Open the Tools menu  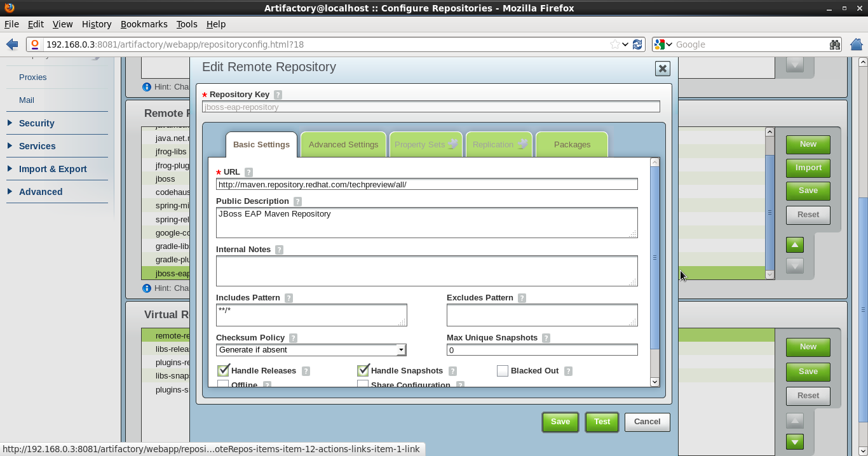187,24
